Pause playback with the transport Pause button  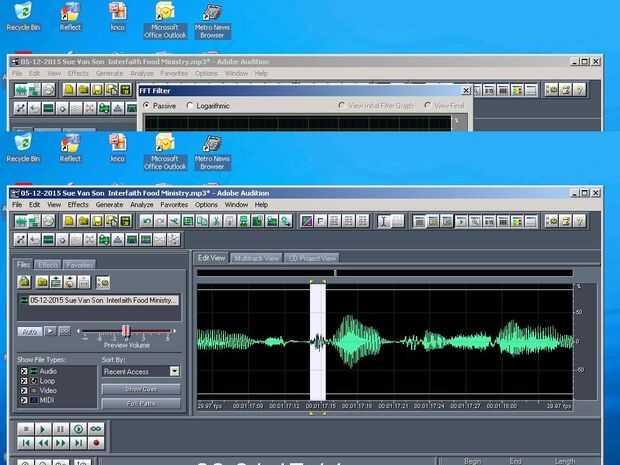pos(60,429)
